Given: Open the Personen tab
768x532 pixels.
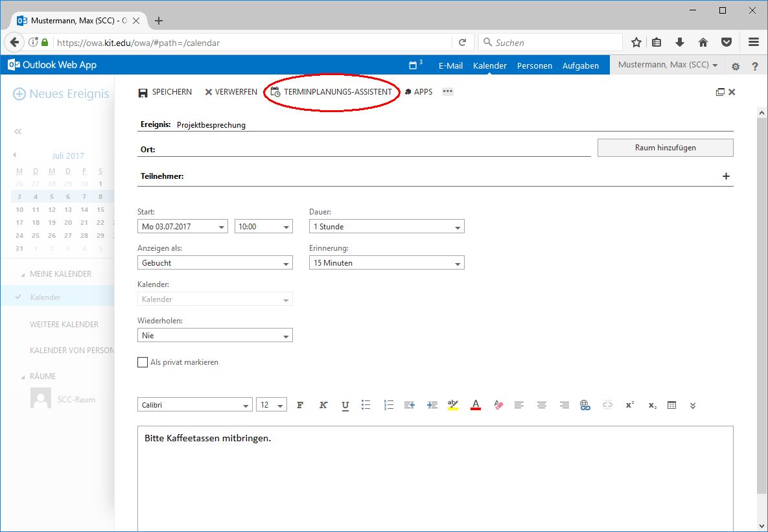Looking at the screenshot, I should click(x=535, y=65).
